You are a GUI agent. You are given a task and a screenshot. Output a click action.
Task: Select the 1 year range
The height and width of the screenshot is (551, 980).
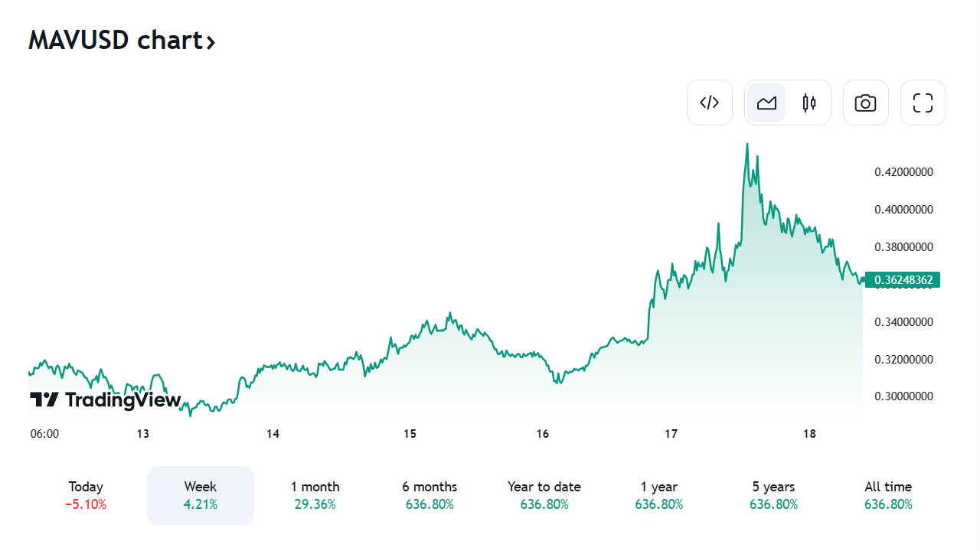pos(659,495)
